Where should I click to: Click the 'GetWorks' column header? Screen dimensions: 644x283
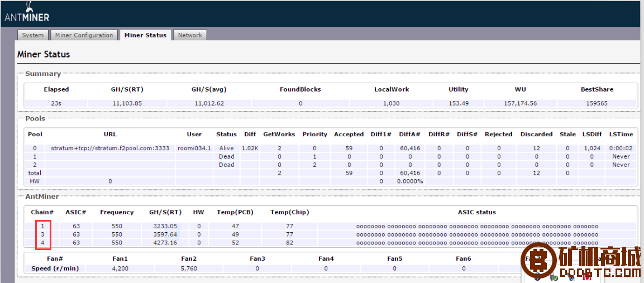(279, 135)
